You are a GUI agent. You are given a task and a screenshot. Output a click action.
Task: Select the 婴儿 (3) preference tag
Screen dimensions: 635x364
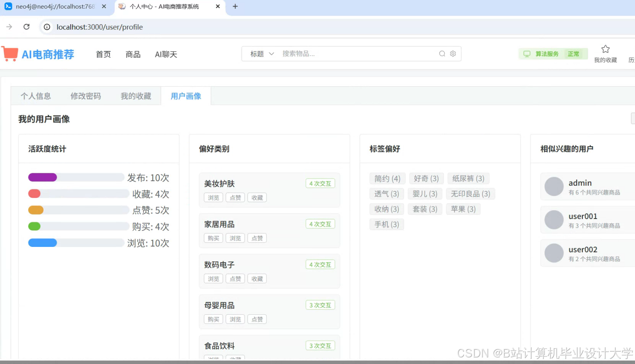click(x=425, y=194)
